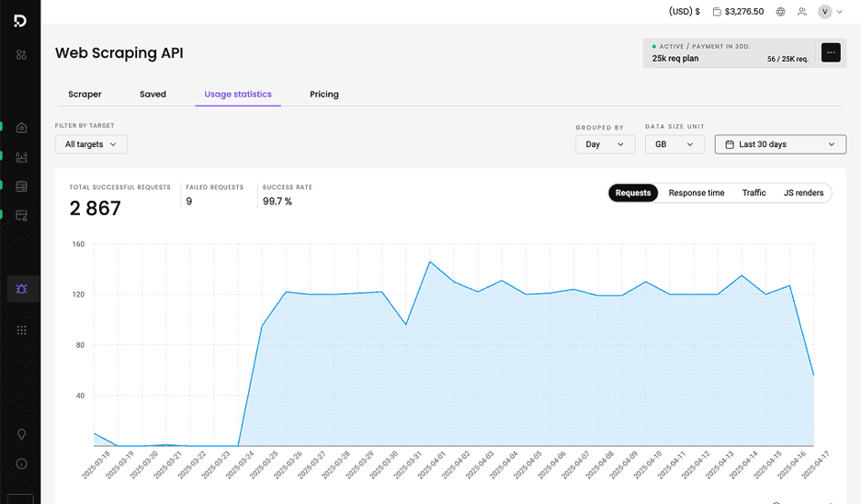Click the three-dot plan options button

(x=830, y=53)
